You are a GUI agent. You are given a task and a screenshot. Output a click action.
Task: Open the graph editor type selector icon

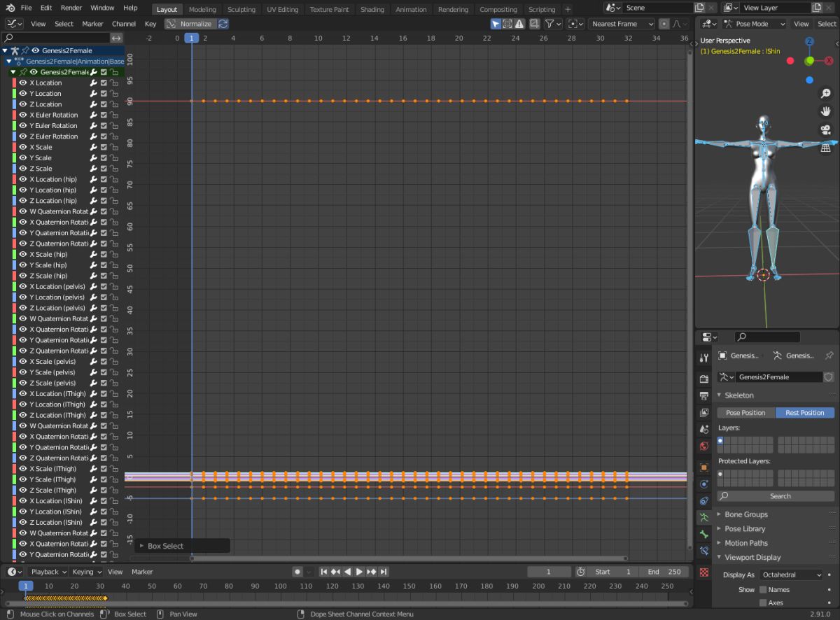[15, 24]
